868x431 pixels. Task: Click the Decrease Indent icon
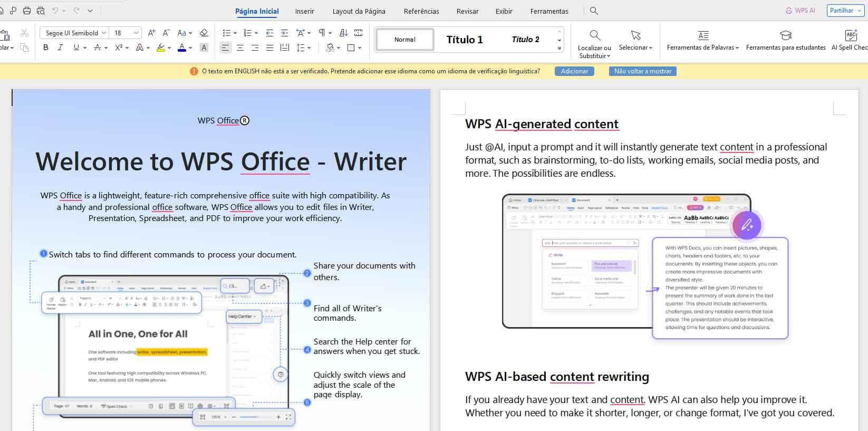[269, 33]
